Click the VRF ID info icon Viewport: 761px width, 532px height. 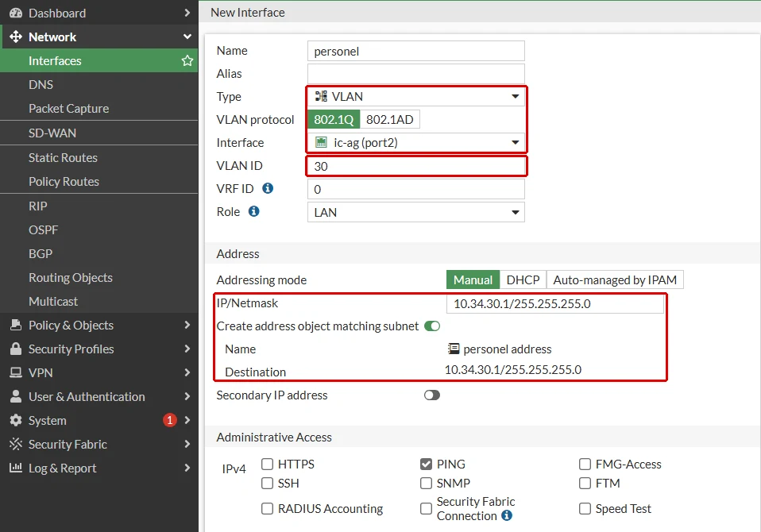tap(268, 188)
